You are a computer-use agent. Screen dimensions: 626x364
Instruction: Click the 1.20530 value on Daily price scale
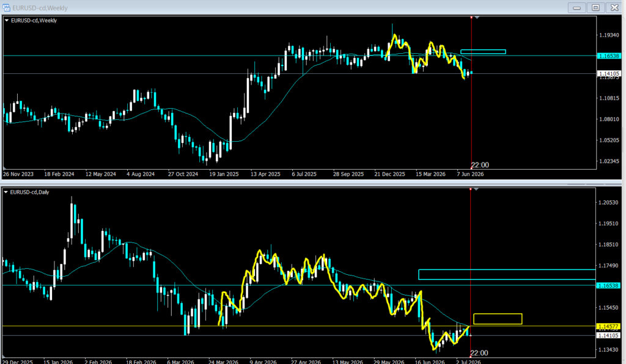pyautogui.click(x=608, y=203)
